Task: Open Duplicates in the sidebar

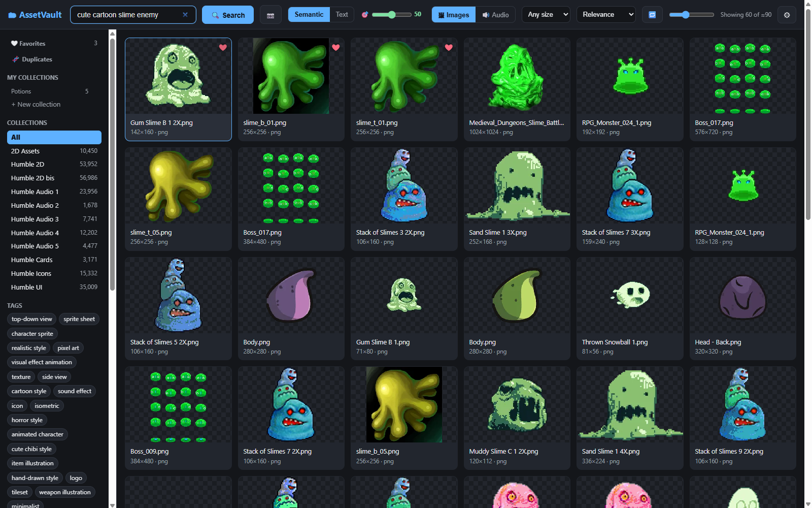Action: (x=54, y=59)
